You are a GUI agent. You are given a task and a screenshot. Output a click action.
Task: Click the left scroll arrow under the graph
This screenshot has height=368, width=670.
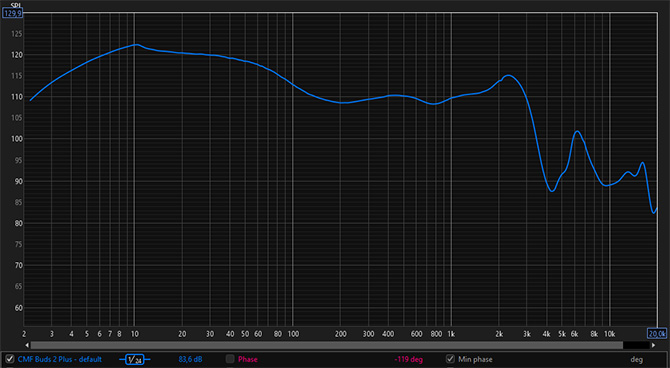27,345
